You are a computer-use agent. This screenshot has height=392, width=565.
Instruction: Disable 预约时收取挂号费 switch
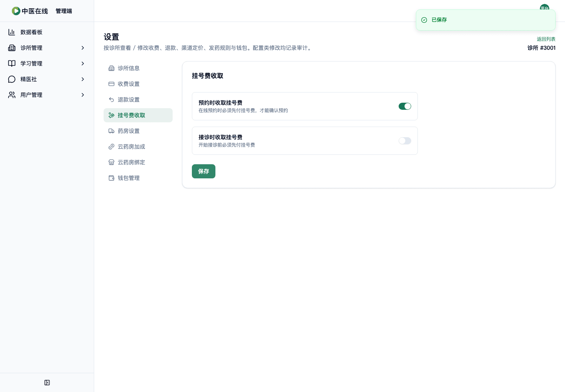coord(405,106)
